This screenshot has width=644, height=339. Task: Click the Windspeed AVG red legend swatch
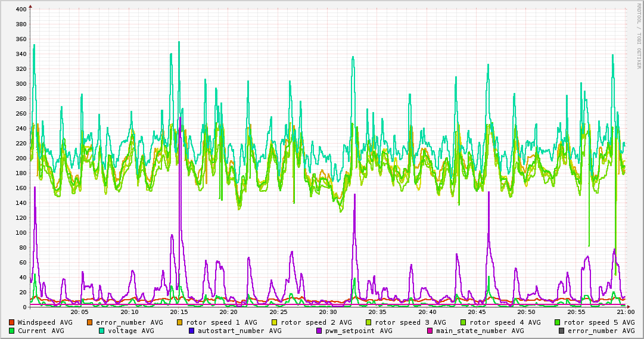coord(12,322)
